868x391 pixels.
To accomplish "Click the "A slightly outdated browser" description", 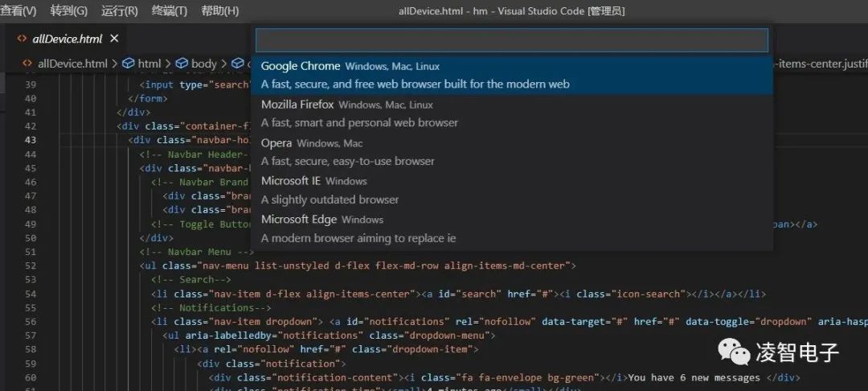I will click(x=330, y=200).
